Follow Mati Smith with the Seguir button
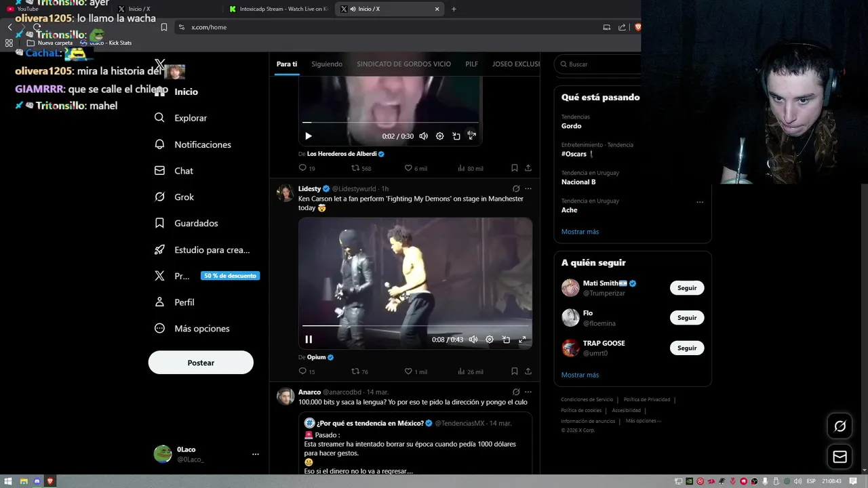The height and width of the screenshot is (488, 868). coord(687,288)
